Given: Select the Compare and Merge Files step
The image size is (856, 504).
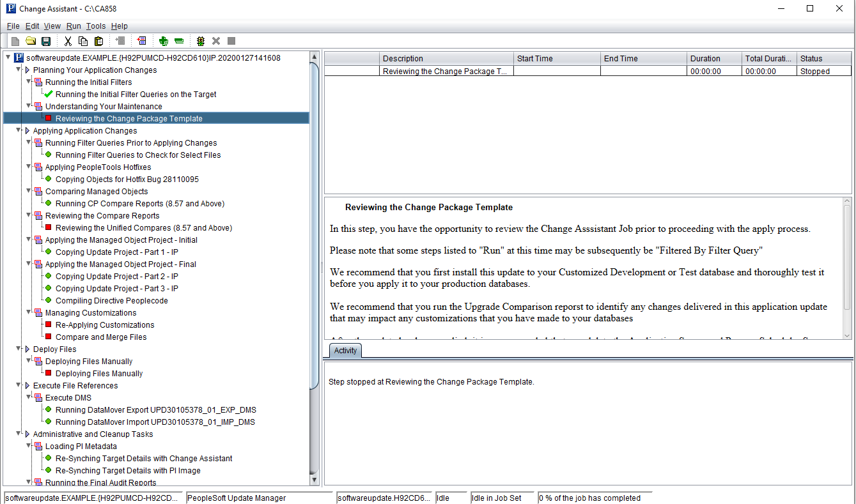Looking at the screenshot, I should tap(101, 337).
